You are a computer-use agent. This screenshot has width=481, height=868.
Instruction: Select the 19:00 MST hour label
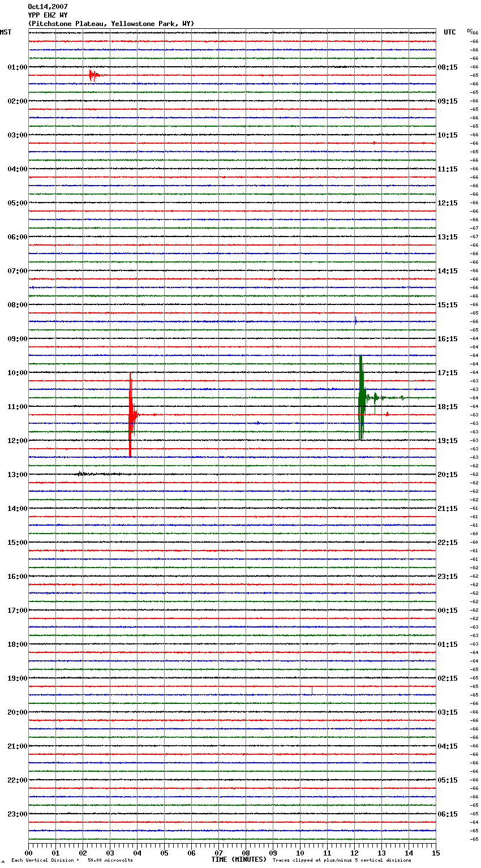click(x=17, y=678)
